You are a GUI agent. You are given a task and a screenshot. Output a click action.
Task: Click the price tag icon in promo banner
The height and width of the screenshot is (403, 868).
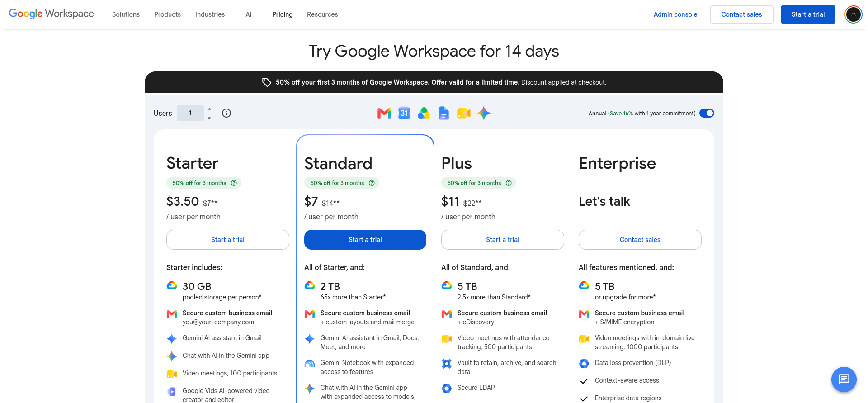tap(267, 82)
